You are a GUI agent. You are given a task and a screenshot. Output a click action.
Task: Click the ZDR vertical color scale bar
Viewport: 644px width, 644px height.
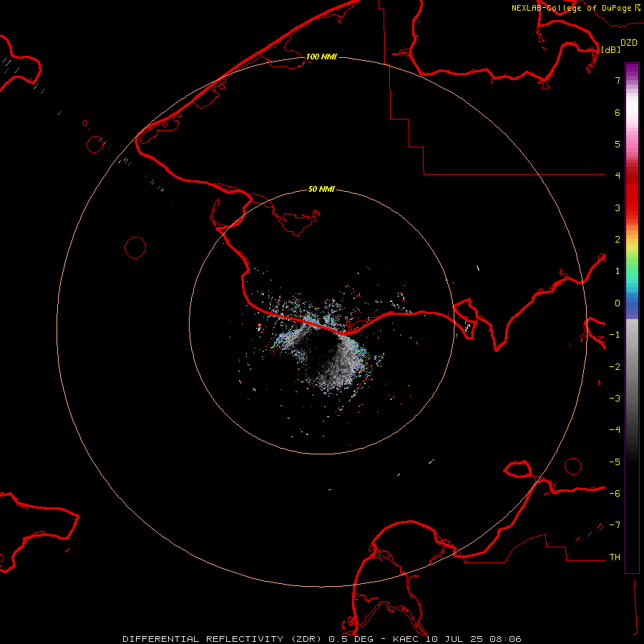click(632, 318)
